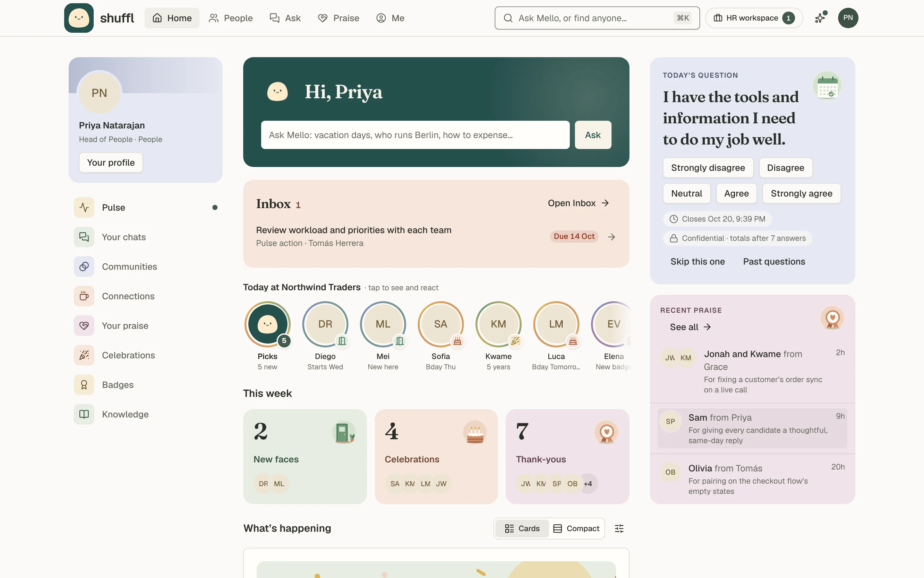Viewport: 924px width, 578px height.
Task: Open Celebrations in sidebar
Action: (145, 355)
